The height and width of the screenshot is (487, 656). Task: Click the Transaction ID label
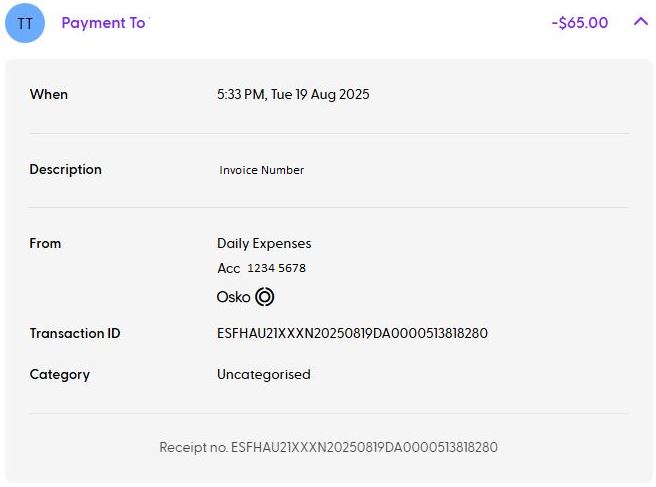pyautogui.click(x=75, y=333)
